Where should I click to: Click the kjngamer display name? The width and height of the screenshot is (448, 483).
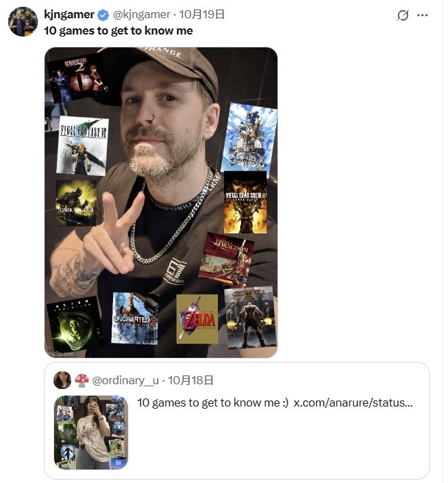[x=68, y=14]
